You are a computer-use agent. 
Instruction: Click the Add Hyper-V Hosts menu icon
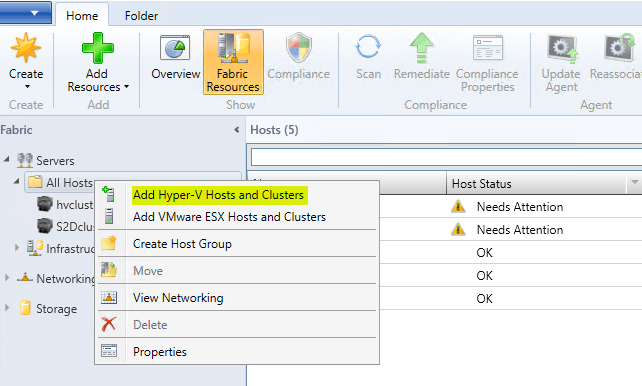(109, 194)
